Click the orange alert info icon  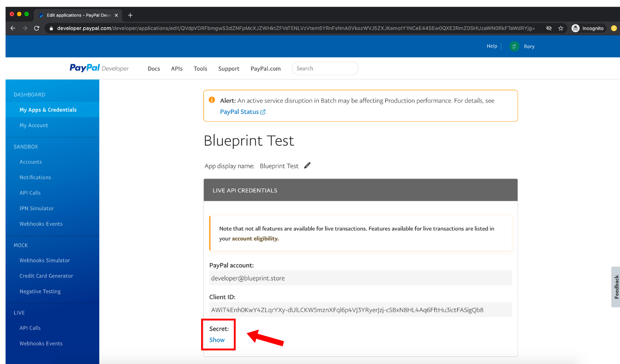[x=212, y=100]
